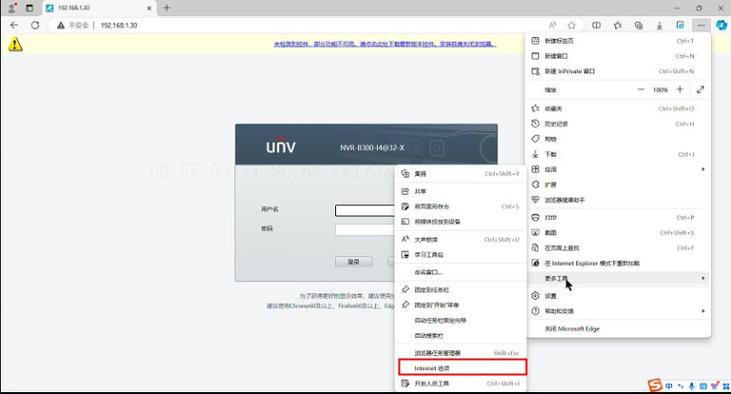Select Save page as (Ctrl+S) item
731x394 pixels.
pyautogui.click(x=461, y=206)
